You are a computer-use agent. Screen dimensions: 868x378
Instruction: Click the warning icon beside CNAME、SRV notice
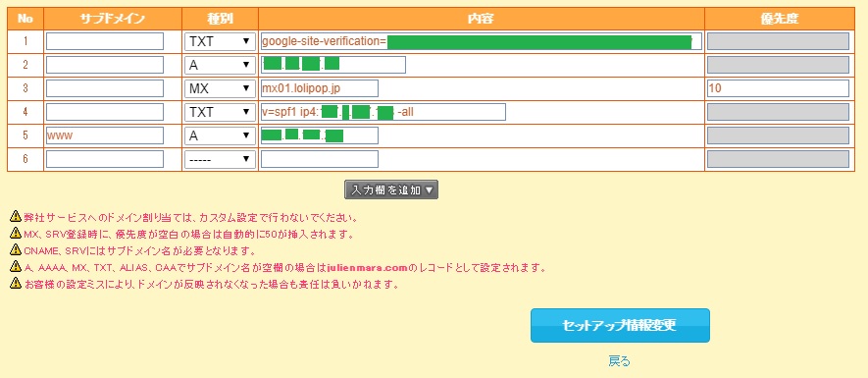(x=16, y=250)
